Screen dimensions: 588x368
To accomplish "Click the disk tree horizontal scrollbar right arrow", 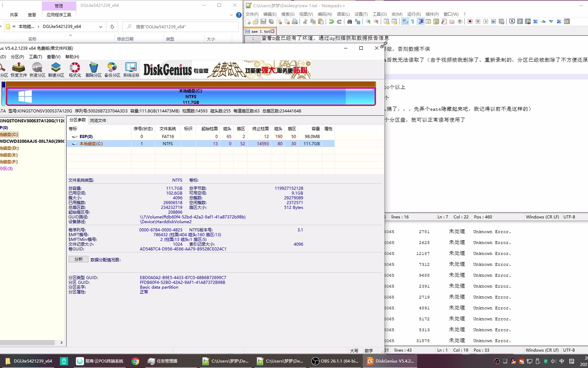I will [61, 343].
